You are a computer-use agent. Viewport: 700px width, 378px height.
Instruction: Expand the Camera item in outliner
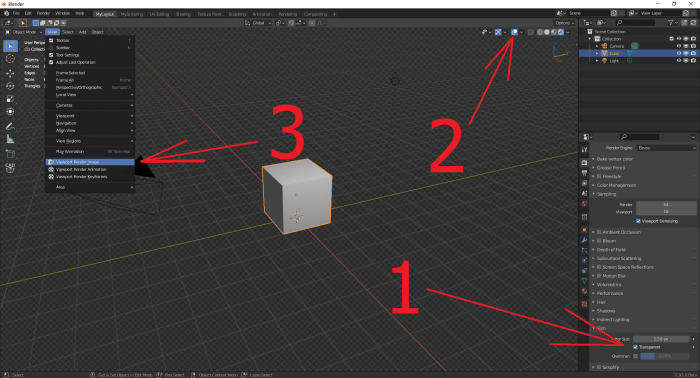597,46
